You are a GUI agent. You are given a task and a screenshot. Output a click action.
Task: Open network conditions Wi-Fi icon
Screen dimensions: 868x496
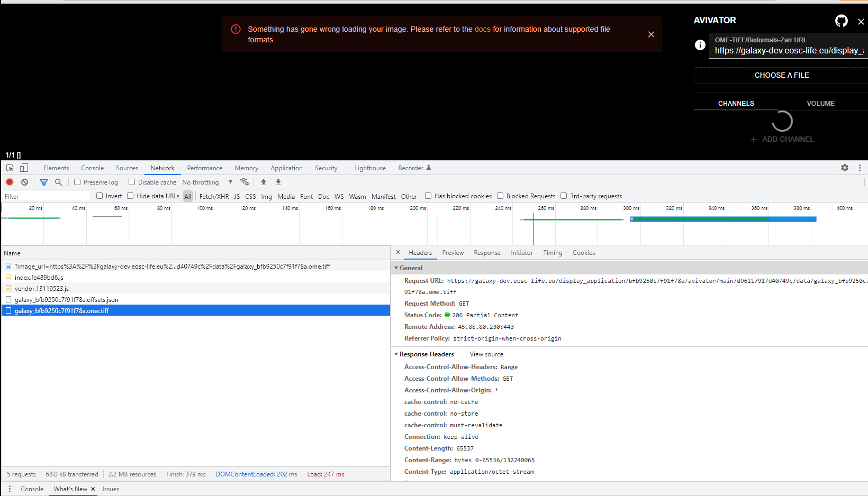tap(245, 182)
